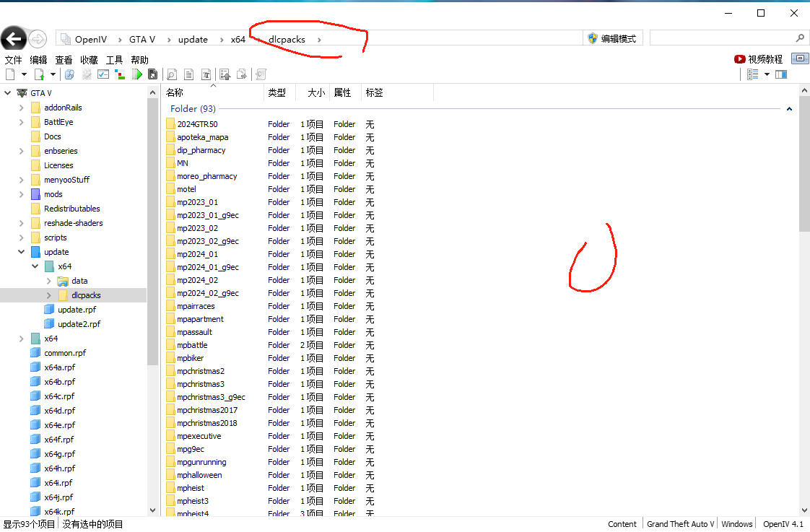Click the green play arrow toolbar icon
810x532 pixels.
point(137,74)
